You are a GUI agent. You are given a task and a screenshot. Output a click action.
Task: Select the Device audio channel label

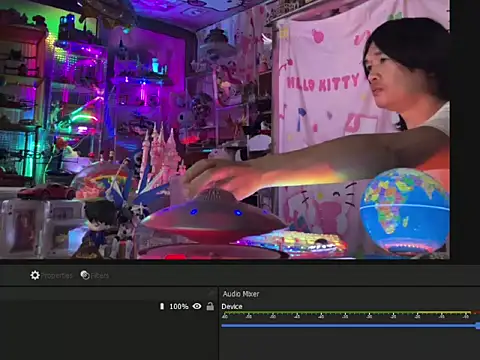click(x=232, y=306)
